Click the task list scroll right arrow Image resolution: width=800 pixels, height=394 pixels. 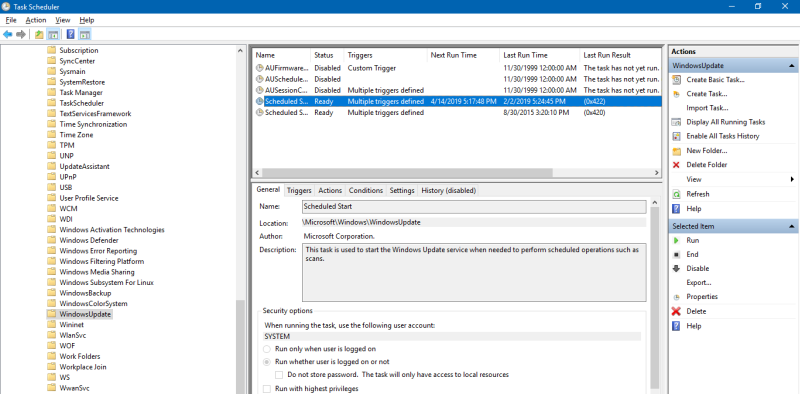657,173
